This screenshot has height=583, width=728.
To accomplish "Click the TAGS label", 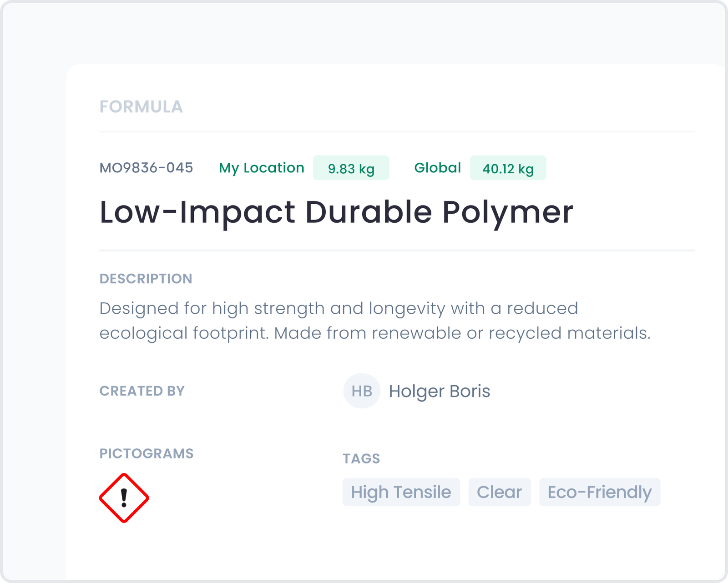I will (x=361, y=458).
